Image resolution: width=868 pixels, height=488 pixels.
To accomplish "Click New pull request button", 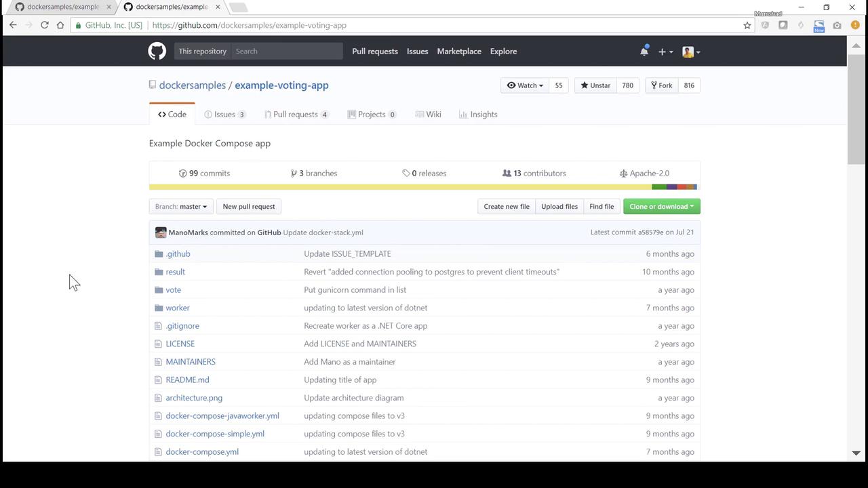I will [249, 207].
